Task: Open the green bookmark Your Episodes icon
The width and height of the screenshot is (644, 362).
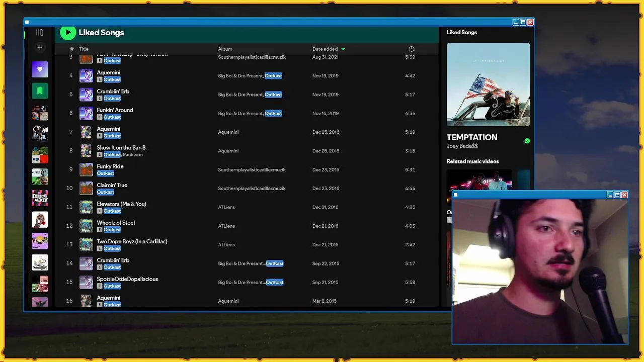Action: (x=40, y=91)
